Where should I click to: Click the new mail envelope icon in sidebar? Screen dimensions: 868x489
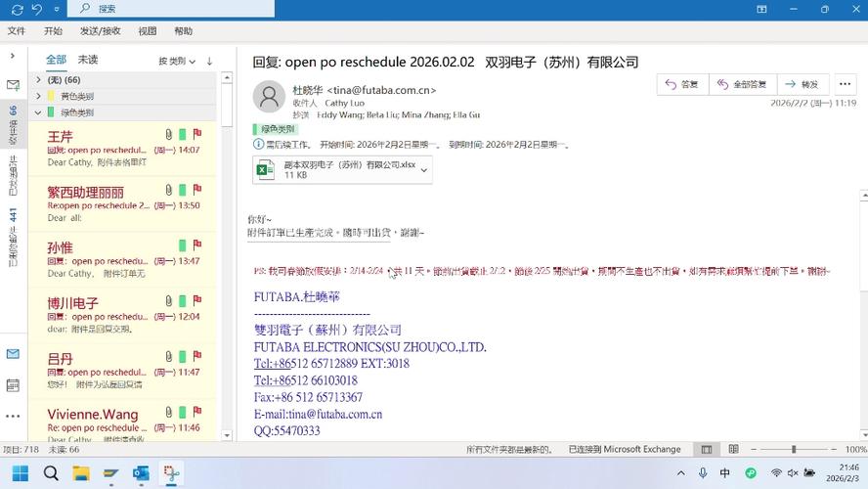(x=13, y=85)
